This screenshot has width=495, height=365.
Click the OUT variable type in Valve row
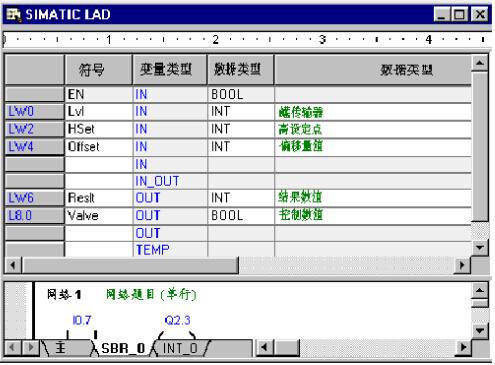[x=170, y=216]
